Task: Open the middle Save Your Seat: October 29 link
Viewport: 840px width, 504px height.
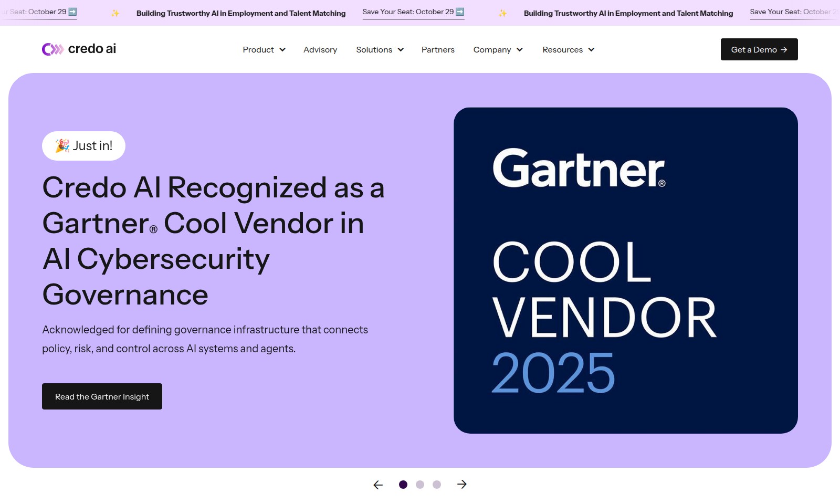Action: 413,12
